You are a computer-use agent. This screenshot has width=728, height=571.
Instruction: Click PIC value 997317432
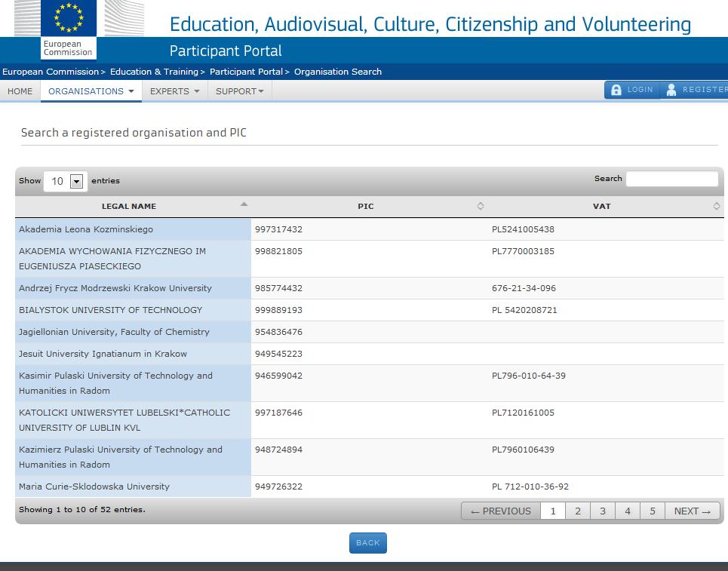pyautogui.click(x=278, y=229)
